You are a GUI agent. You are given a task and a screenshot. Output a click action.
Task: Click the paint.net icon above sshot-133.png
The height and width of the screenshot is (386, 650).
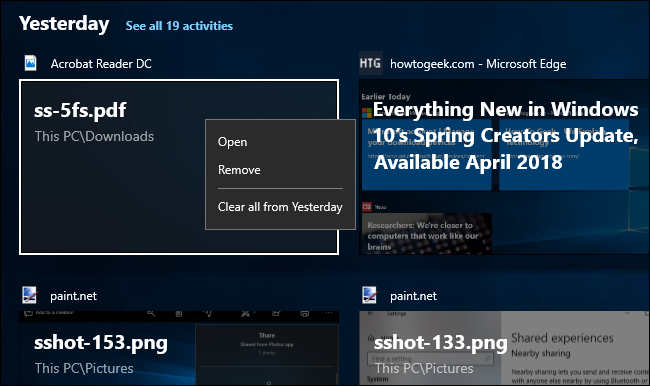(x=370, y=295)
